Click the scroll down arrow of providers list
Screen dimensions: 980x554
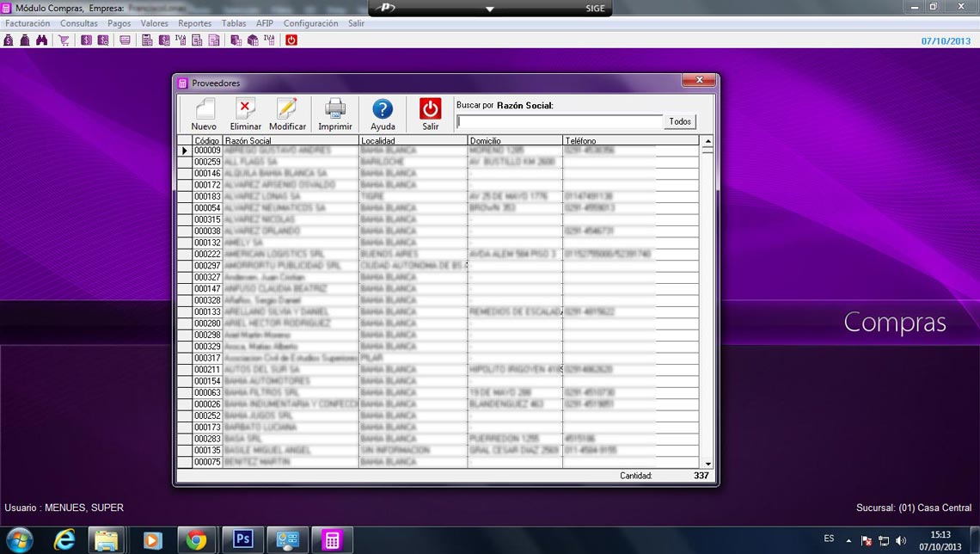(x=708, y=464)
